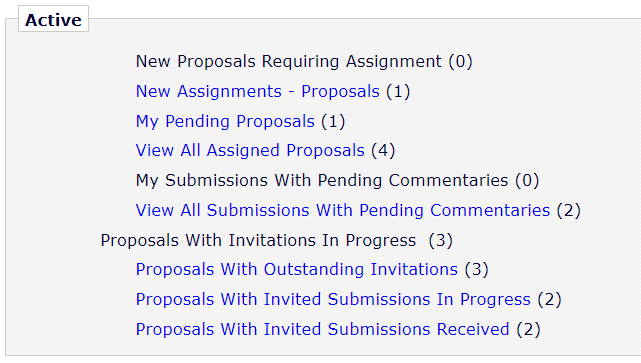Click the (3) count beside Invitations In Progress

[x=440, y=240]
